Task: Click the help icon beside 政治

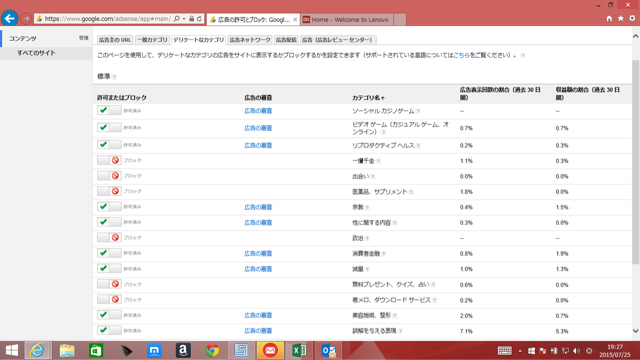Action: click(367, 238)
